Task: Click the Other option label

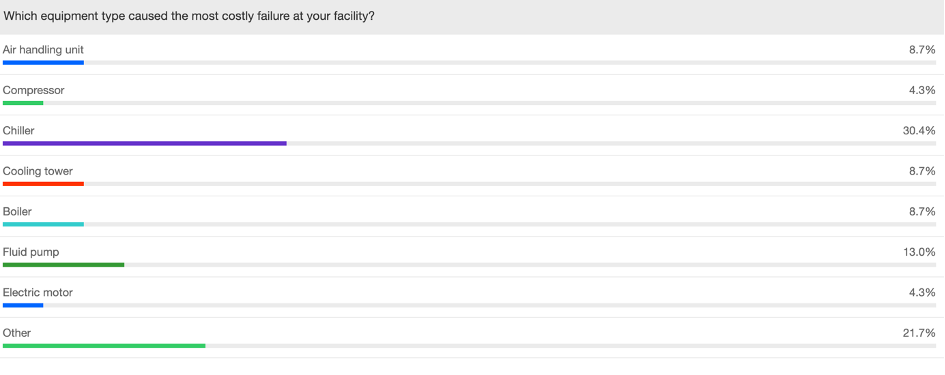Action: pyautogui.click(x=17, y=332)
